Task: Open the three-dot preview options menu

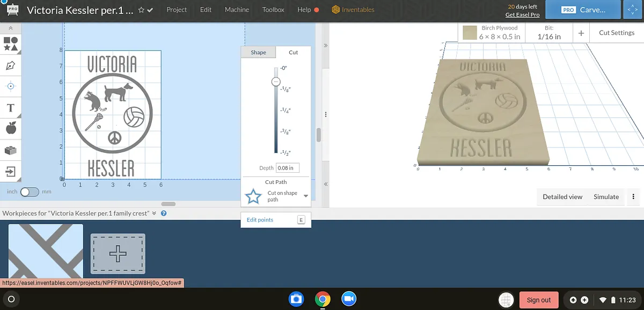Action: pyautogui.click(x=634, y=197)
